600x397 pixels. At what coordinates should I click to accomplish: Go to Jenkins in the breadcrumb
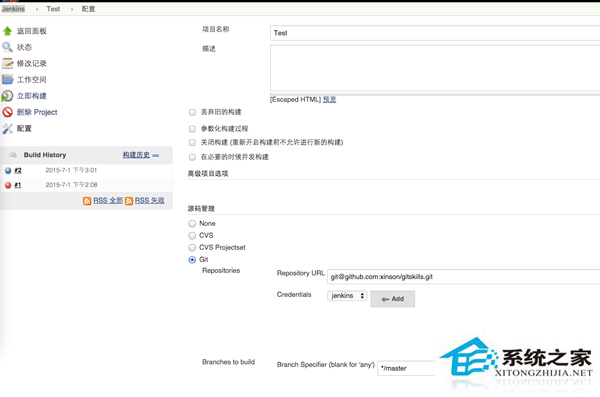[x=13, y=9]
